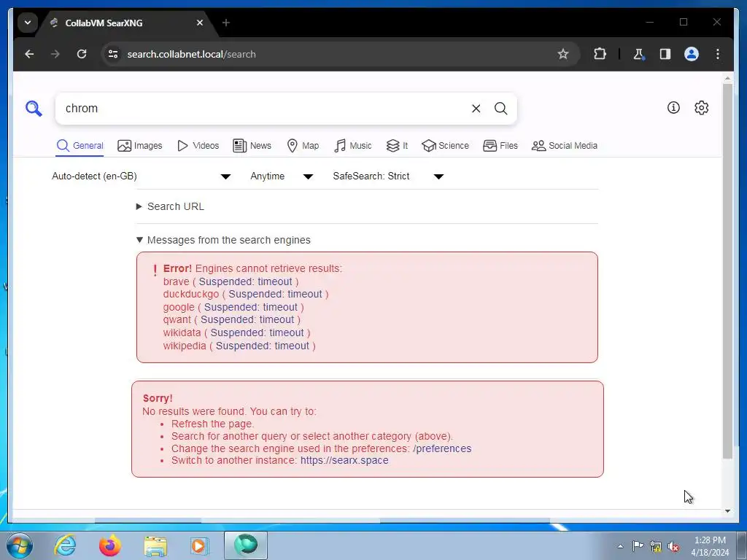Viewport: 747px width, 560px height.
Task: Select the CollabVM SearXNG tab
Action: [x=128, y=23]
